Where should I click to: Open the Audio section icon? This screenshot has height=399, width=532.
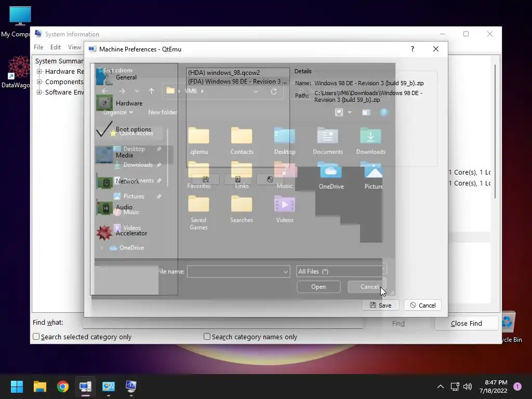point(105,208)
